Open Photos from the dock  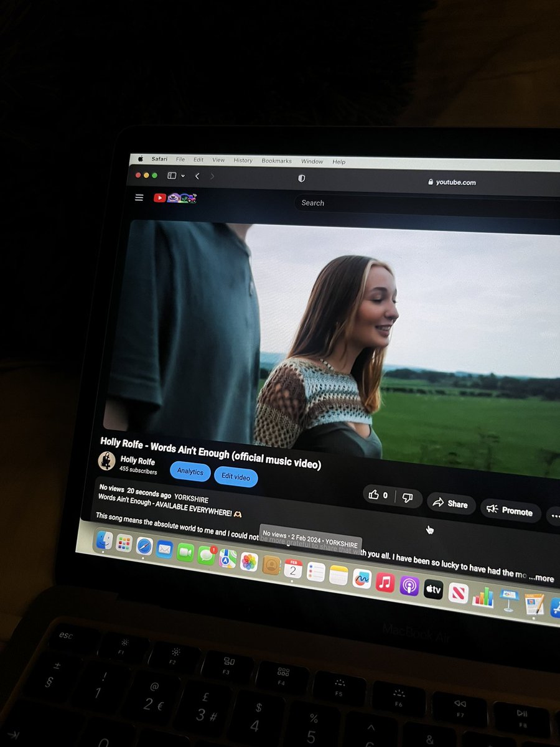point(249,562)
